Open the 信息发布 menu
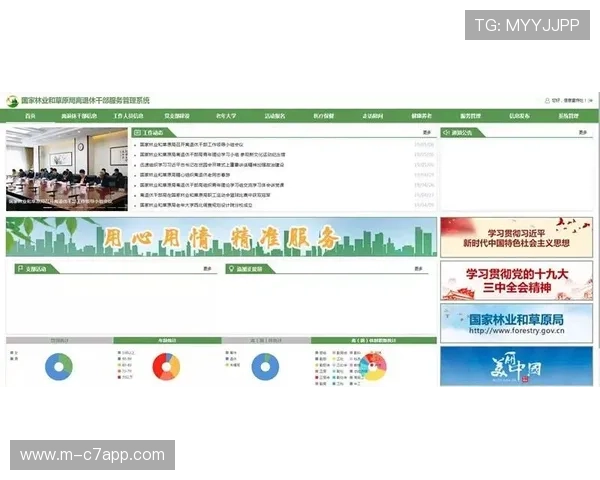The height and width of the screenshot is (480, 600). tap(519, 116)
